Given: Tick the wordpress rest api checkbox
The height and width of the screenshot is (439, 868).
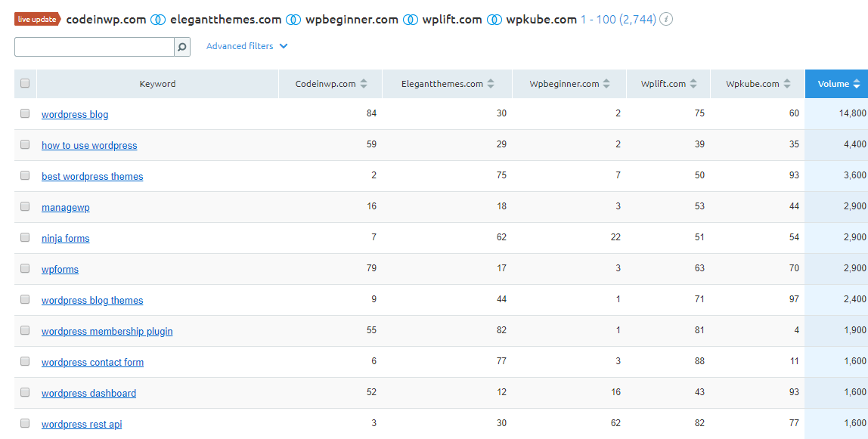Looking at the screenshot, I should 25,423.
